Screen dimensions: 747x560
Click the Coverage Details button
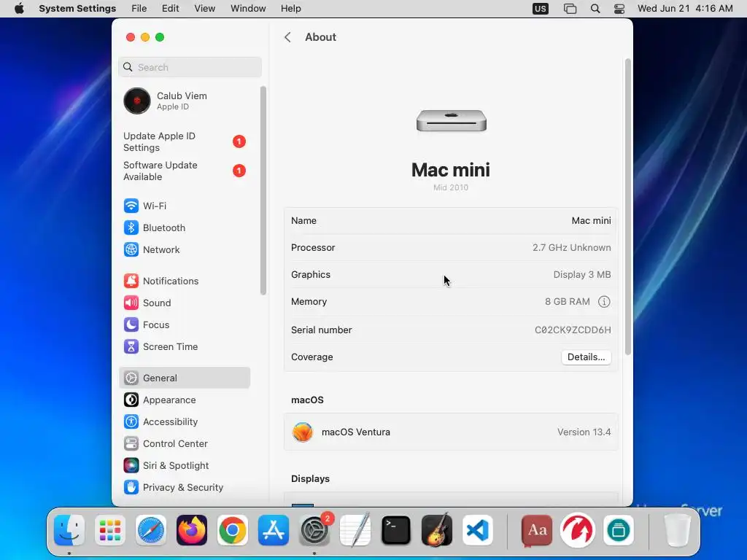click(586, 357)
